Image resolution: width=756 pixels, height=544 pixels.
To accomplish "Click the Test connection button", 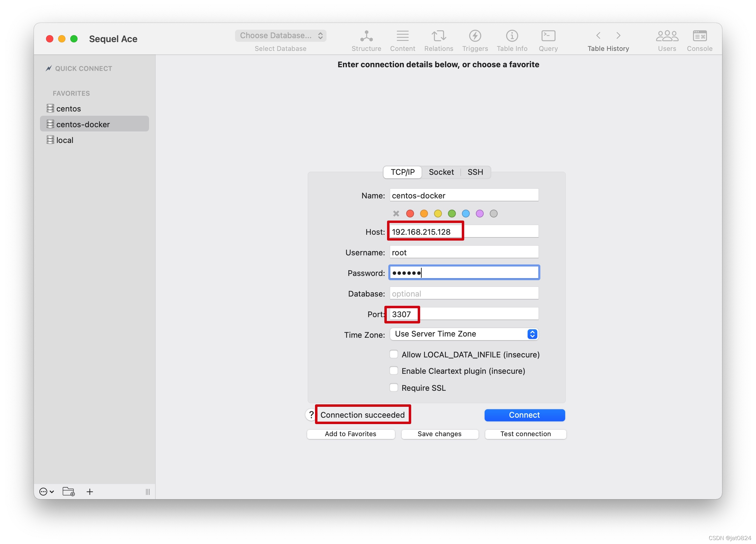I will [525, 434].
